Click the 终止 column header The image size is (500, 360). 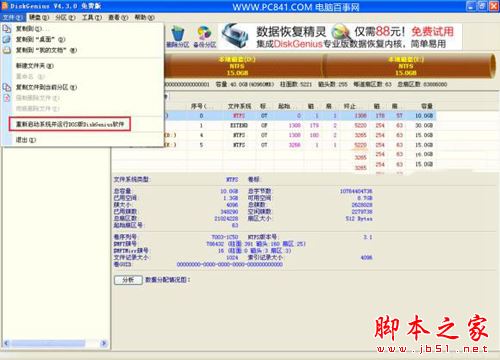pos(350,106)
